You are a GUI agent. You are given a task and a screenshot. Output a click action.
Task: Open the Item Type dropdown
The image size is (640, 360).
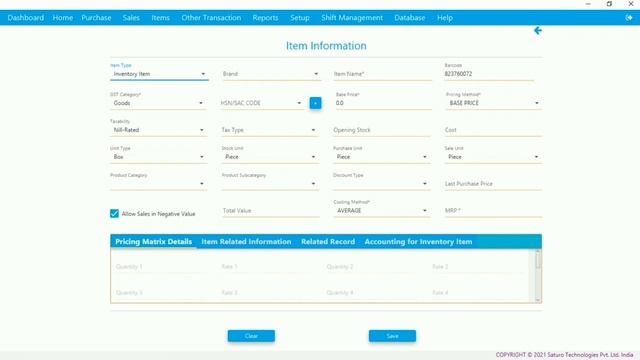click(159, 74)
